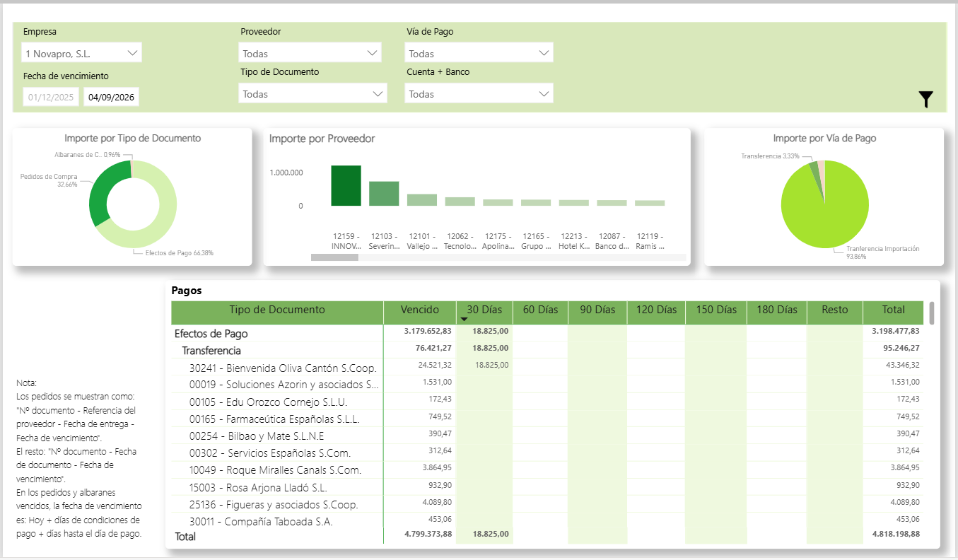The height and width of the screenshot is (560, 958).
Task: Select the 12103 - Severin bar in chart
Action: coord(384,194)
